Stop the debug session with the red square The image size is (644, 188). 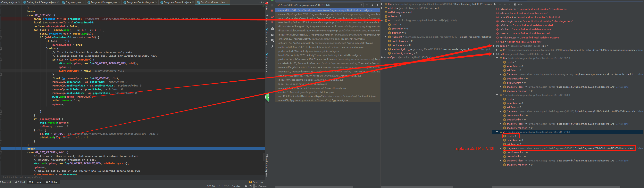pos(272,11)
